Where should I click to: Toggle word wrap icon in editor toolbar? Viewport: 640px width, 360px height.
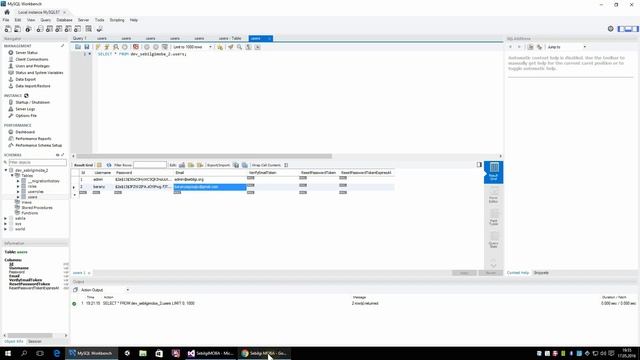click(258, 47)
